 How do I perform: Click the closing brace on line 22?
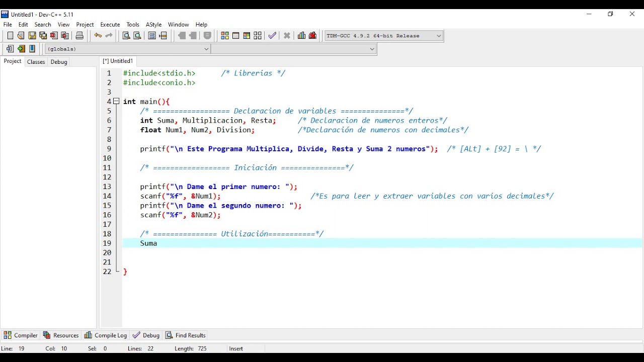pyautogui.click(x=125, y=271)
